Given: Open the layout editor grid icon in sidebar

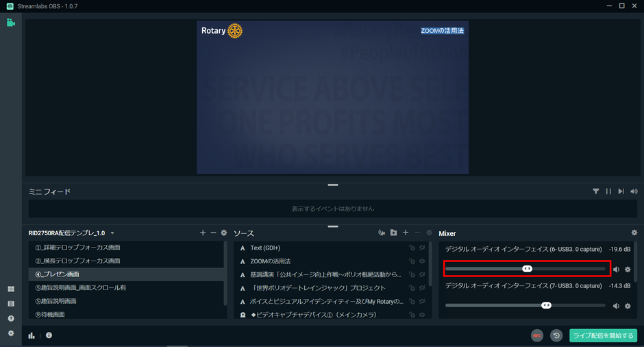Looking at the screenshot, I should [11, 289].
